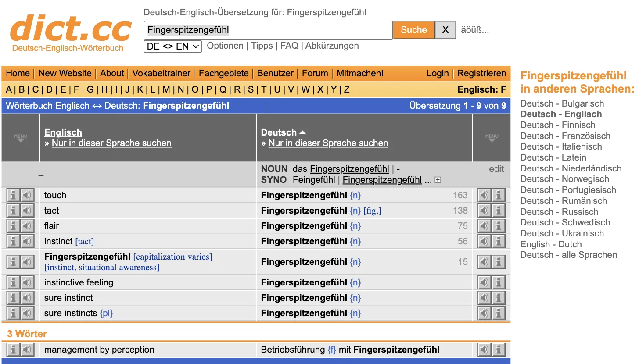Open the Benutzer menu item

click(275, 73)
